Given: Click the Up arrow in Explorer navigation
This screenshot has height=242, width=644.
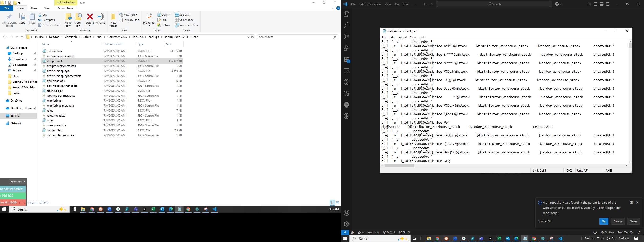Looking at the screenshot, I should (x=22, y=37).
